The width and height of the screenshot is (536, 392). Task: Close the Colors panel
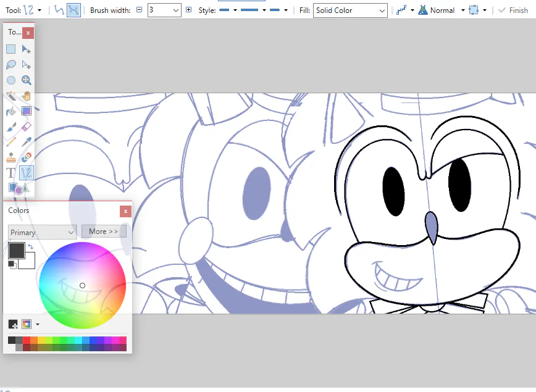click(x=125, y=212)
